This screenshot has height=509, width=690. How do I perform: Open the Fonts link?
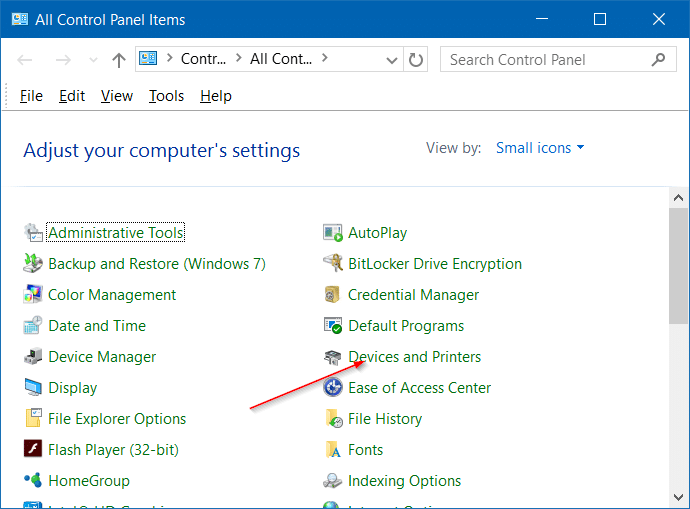365,450
